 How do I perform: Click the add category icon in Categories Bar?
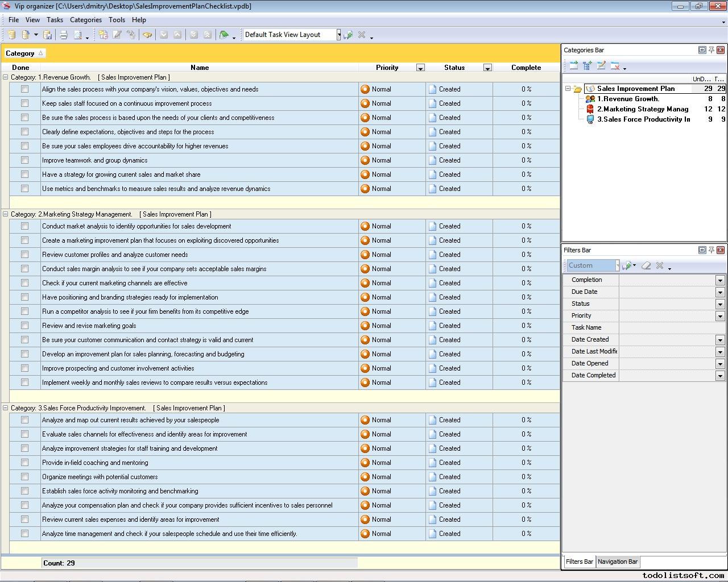tap(573, 66)
